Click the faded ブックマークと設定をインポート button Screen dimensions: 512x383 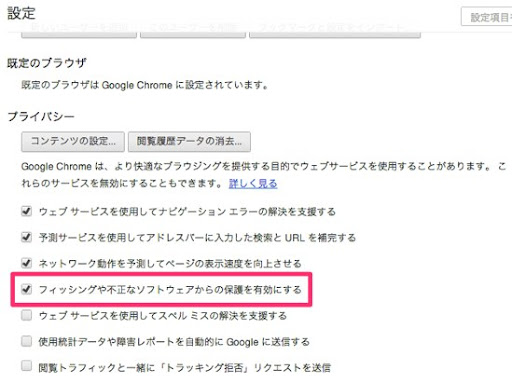(335, 31)
